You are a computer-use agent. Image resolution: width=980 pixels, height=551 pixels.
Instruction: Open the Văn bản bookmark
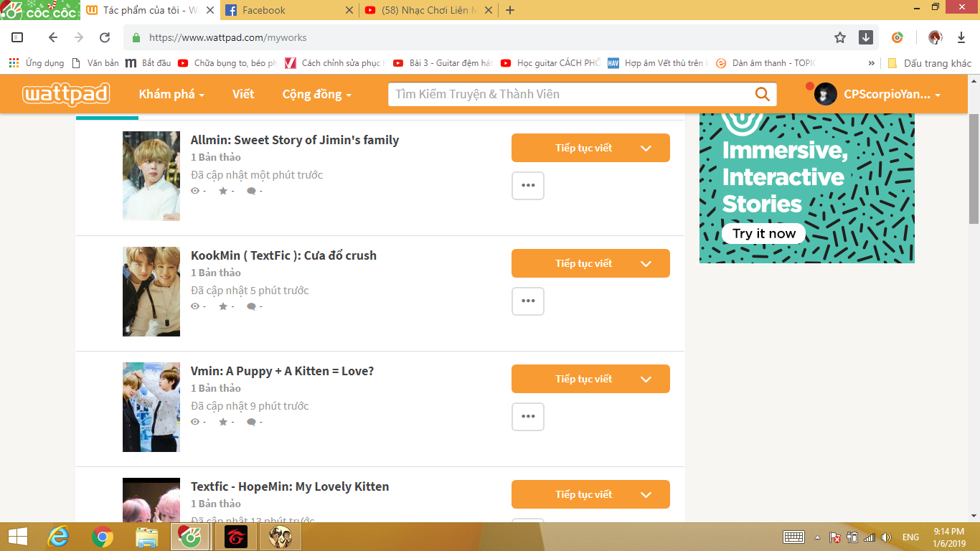95,63
